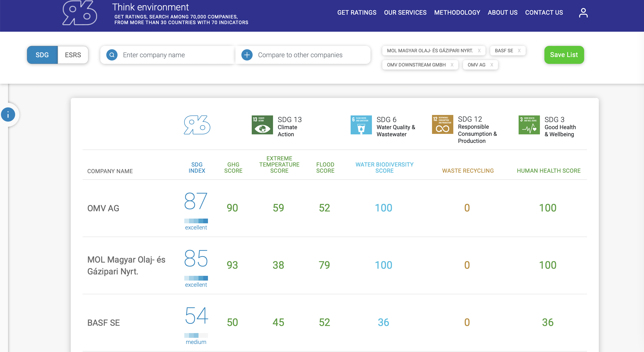
Task: Click OMV AG extreme temperature score 59
Action: pos(278,208)
